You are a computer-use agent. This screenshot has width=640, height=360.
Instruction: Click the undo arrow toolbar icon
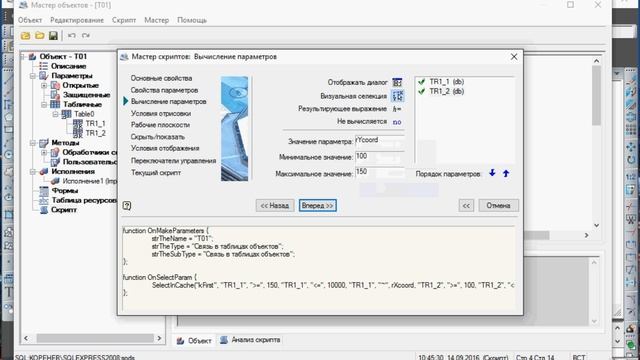(x=72, y=36)
